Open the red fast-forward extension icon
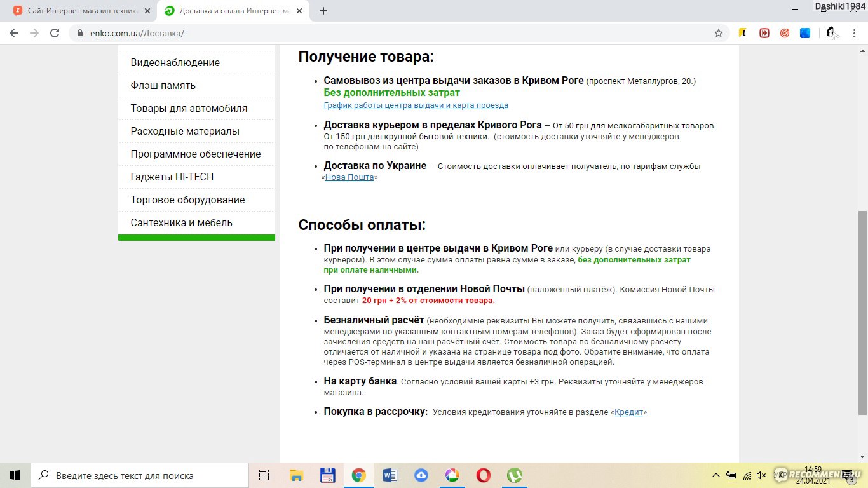Screen dimensions: 868x488 (x=764, y=33)
